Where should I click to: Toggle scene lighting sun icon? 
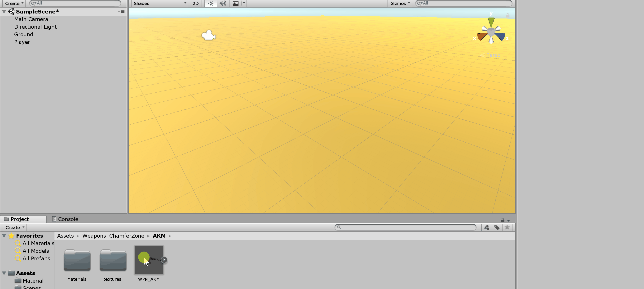pyautogui.click(x=211, y=4)
